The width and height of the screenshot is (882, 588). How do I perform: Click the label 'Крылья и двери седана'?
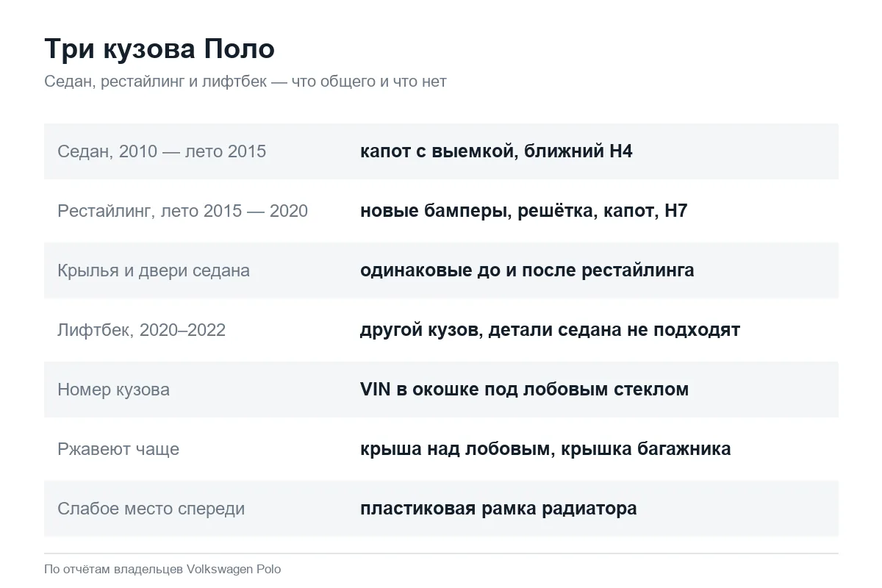[154, 270]
